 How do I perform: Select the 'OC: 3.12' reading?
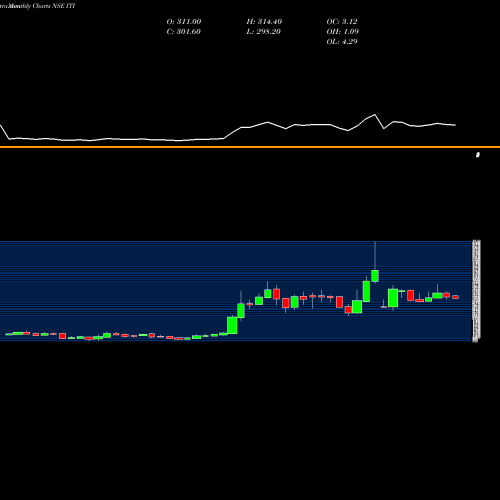click(342, 21)
